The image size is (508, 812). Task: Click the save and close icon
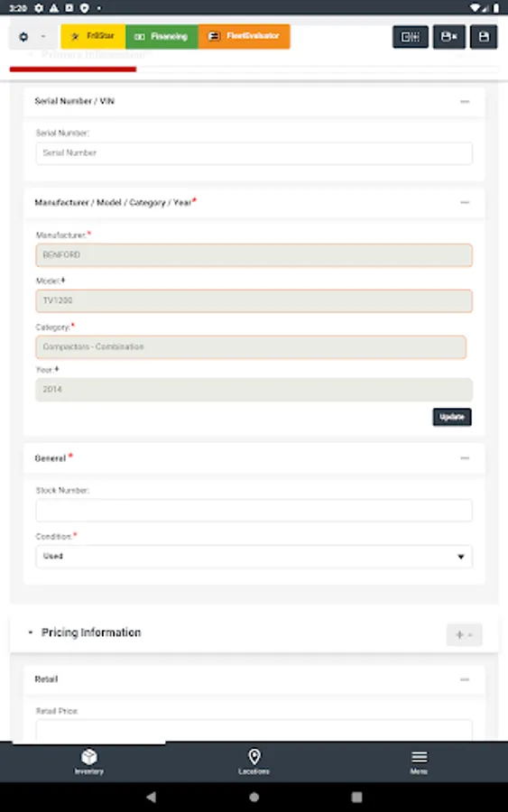(x=449, y=37)
